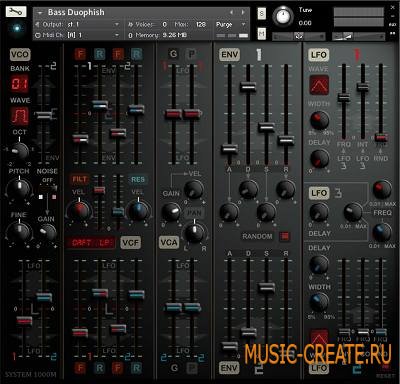The width and height of the screenshot is (400, 384).
Task: Click the VEL knob in VCA section
Action: point(194,189)
